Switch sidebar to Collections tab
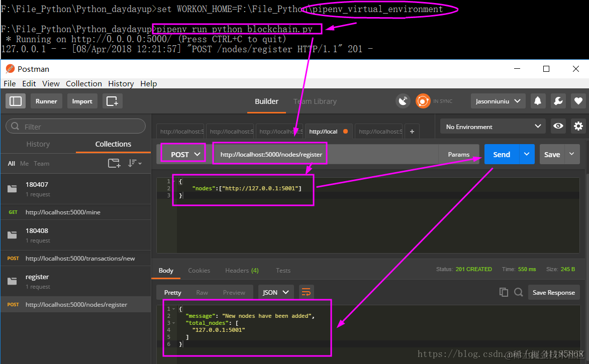Viewport: 589px width, 364px height. 113,144
